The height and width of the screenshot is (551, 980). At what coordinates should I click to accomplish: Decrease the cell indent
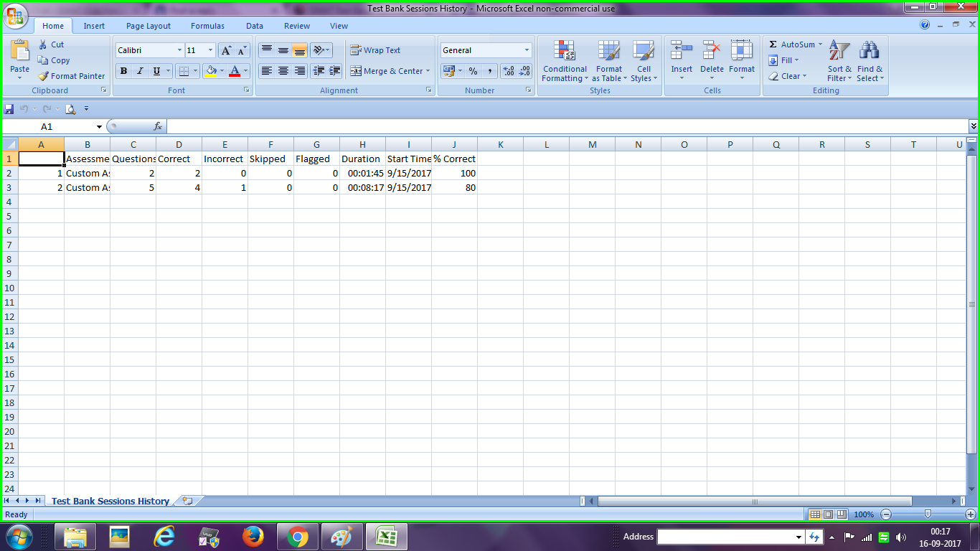point(319,71)
